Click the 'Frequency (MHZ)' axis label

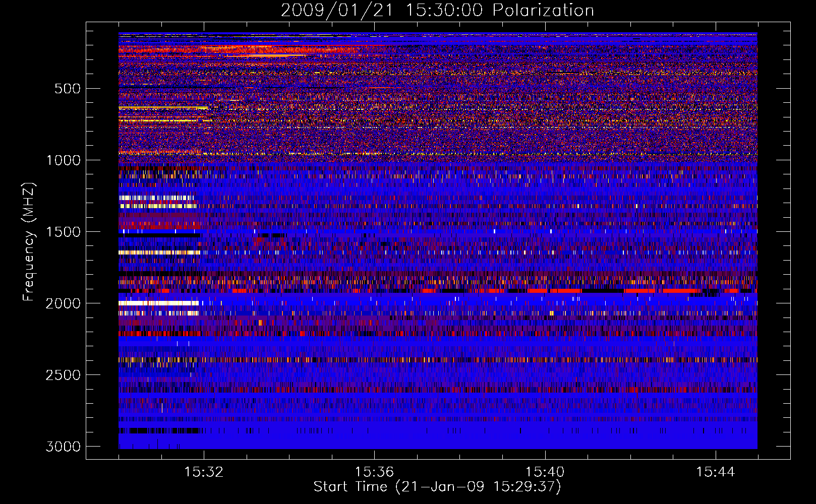click(29, 242)
